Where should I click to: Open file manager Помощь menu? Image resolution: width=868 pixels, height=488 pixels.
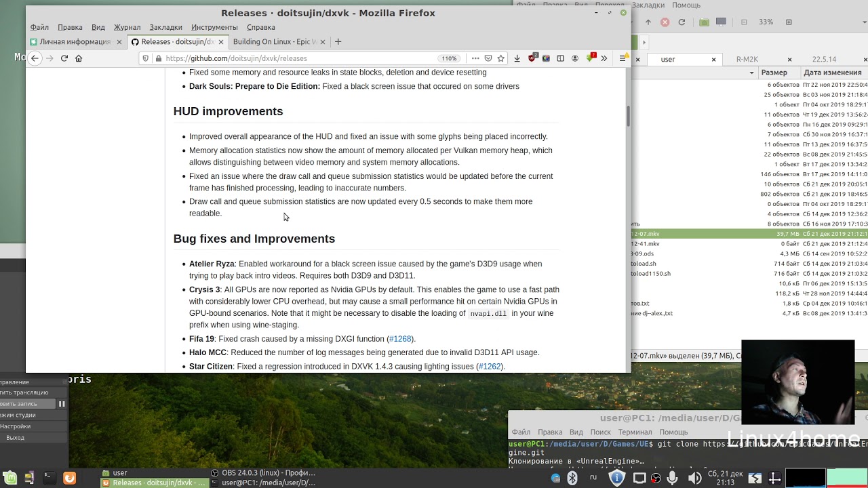(686, 5)
